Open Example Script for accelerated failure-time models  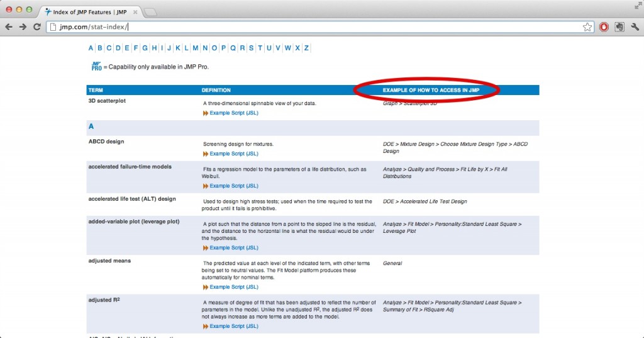coord(234,186)
